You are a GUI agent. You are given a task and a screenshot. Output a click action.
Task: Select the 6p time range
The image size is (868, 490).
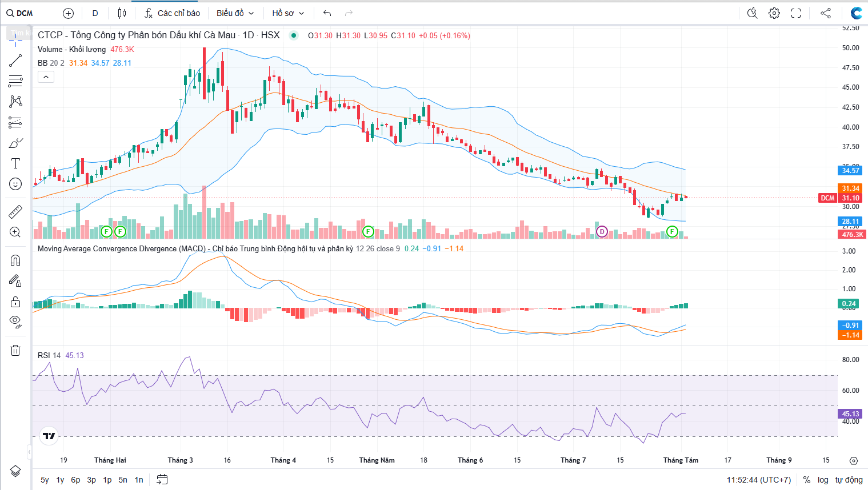(75, 480)
